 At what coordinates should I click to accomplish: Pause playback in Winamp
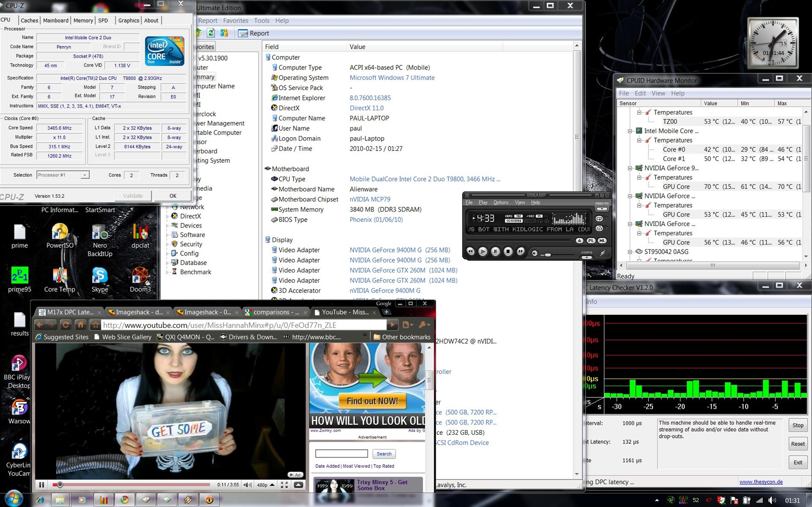[495, 252]
